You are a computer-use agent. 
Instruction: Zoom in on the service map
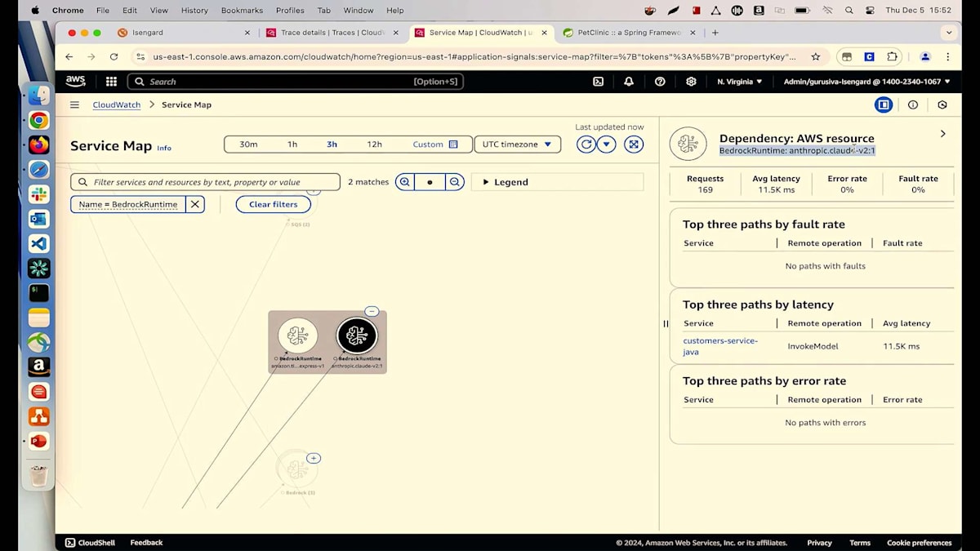point(404,182)
